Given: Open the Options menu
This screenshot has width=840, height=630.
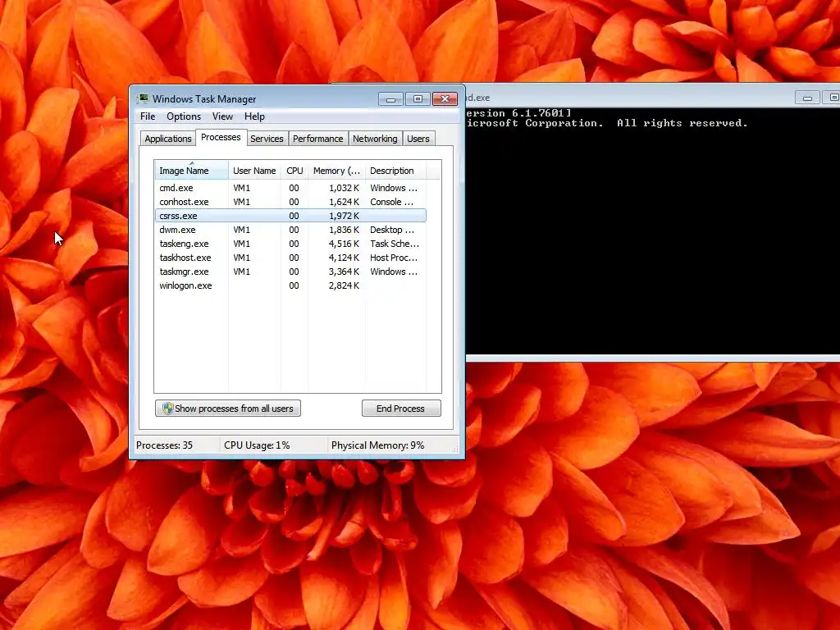Looking at the screenshot, I should 183,116.
